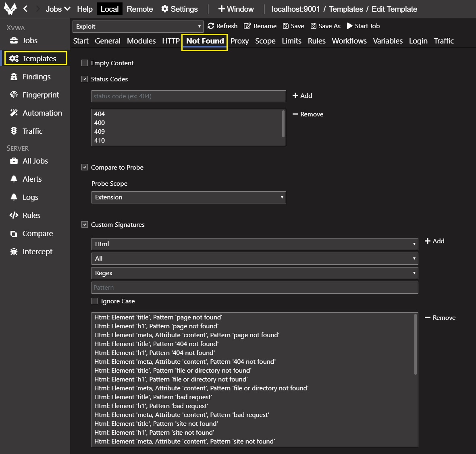The width and height of the screenshot is (476, 454).
Task: Uncheck the Compare to Probe checkbox
Action: 85,167
